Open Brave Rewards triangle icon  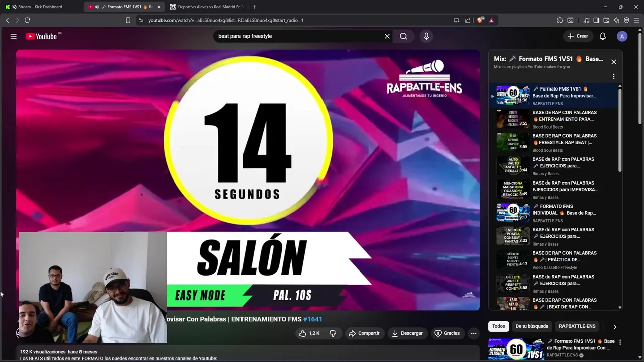click(491, 20)
